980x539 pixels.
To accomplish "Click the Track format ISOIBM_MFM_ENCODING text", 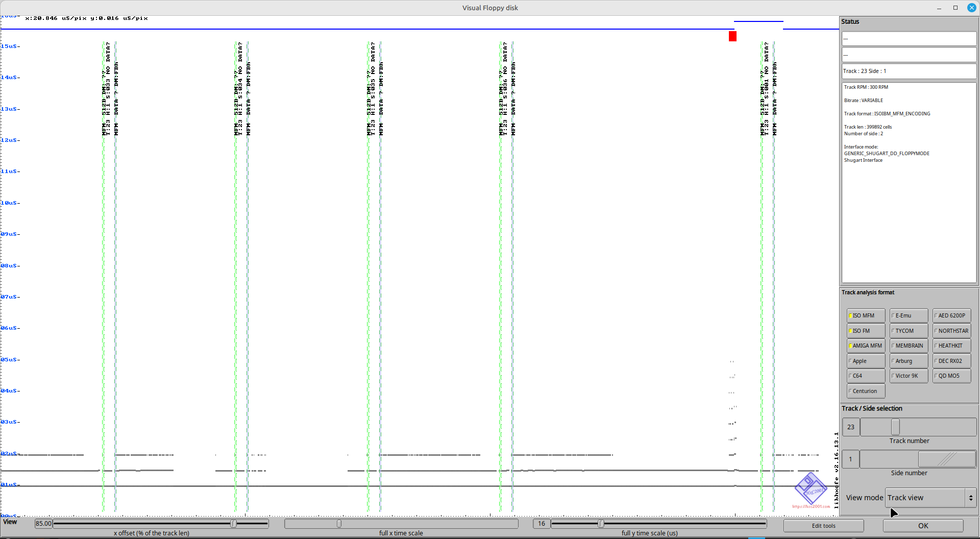I will coord(887,114).
